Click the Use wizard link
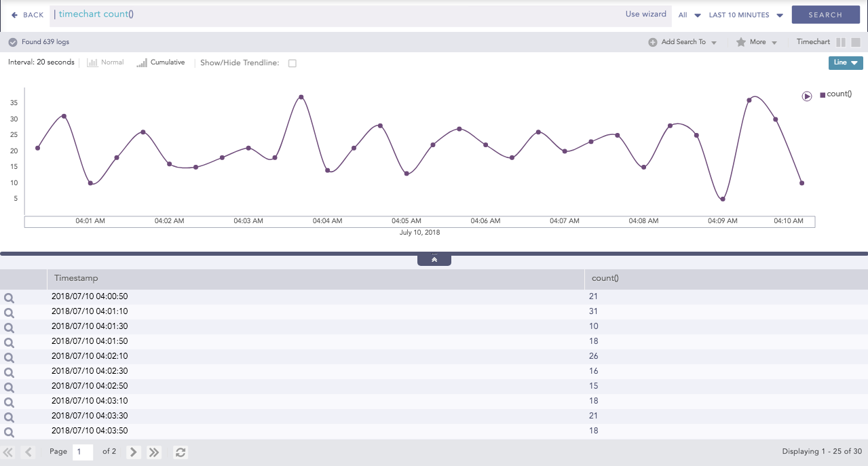This screenshot has height=466, width=868. (x=645, y=14)
